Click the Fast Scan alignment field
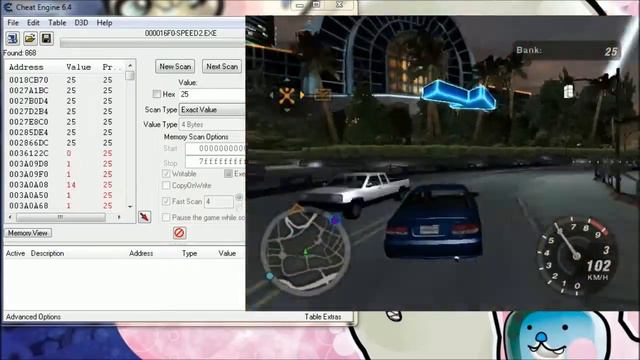The height and width of the screenshot is (360, 640). click(x=219, y=202)
